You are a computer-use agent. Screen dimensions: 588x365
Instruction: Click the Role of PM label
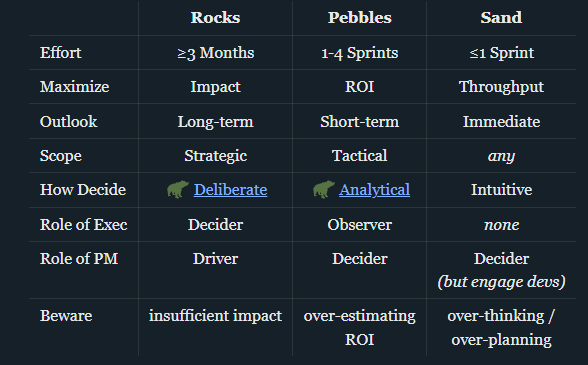(79, 258)
